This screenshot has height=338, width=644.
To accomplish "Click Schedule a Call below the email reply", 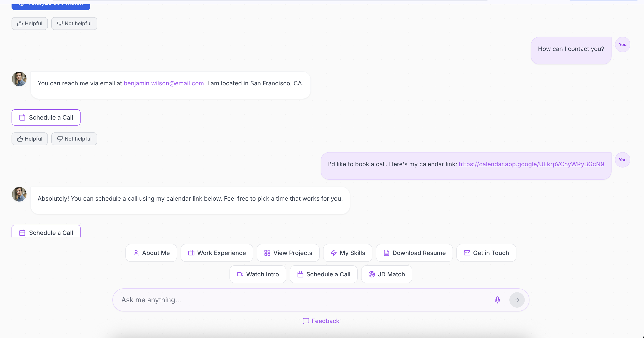I will pos(46,117).
